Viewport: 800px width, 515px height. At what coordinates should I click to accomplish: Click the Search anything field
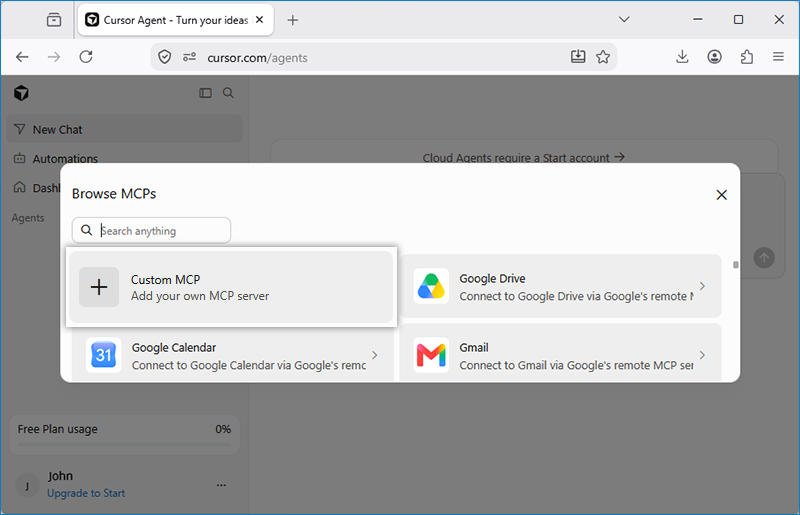152,231
